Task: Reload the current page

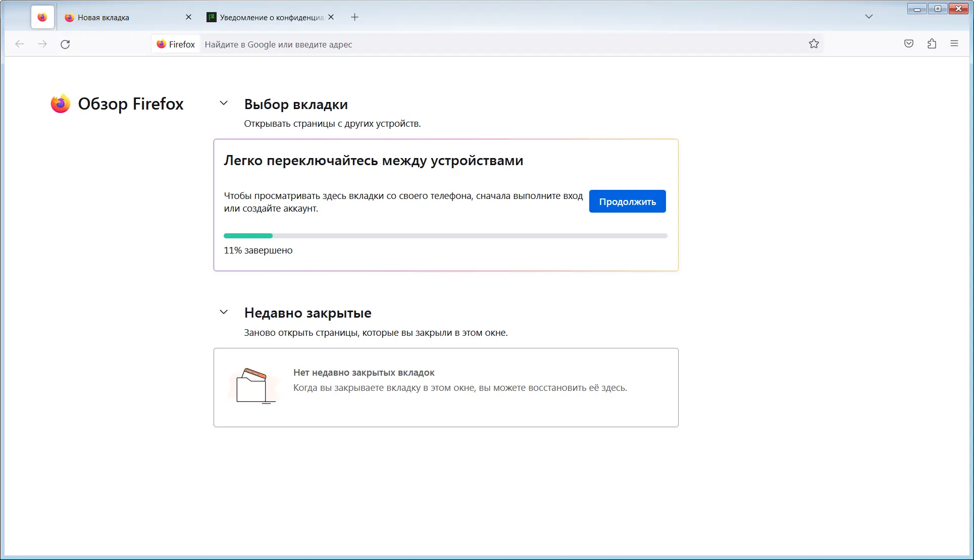Action: [x=65, y=44]
